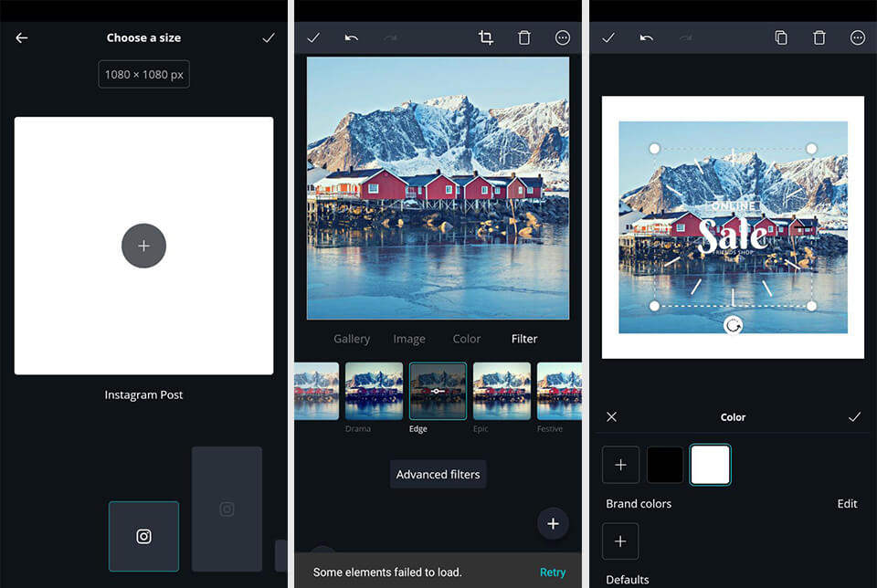This screenshot has height=588, width=877.
Task: Apply the Festive filter thumbnail
Action: click(x=559, y=392)
